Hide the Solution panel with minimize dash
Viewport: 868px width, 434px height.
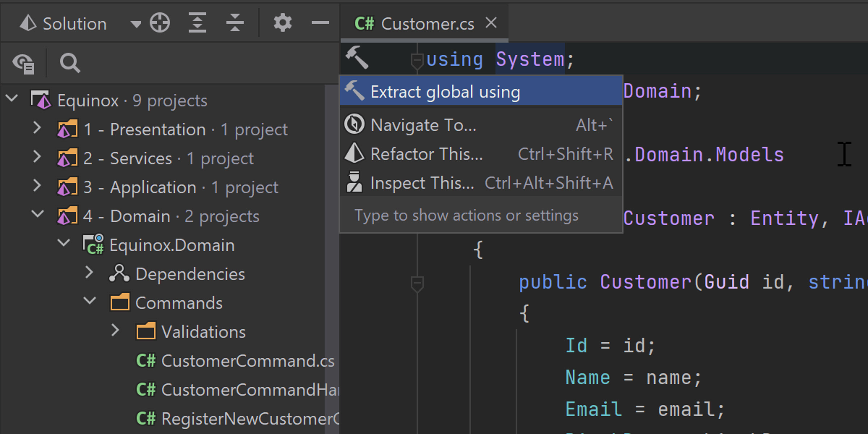pyautogui.click(x=320, y=23)
